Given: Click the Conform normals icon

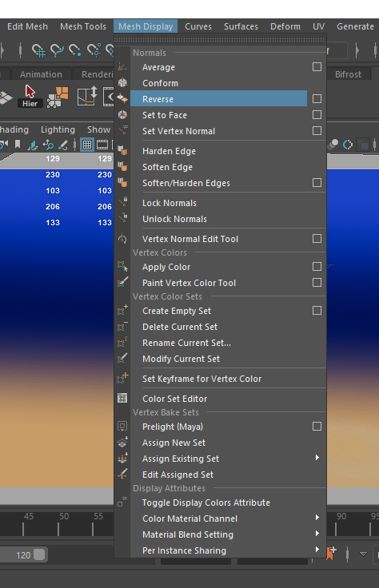Looking at the screenshot, I should tap(122, 83).
